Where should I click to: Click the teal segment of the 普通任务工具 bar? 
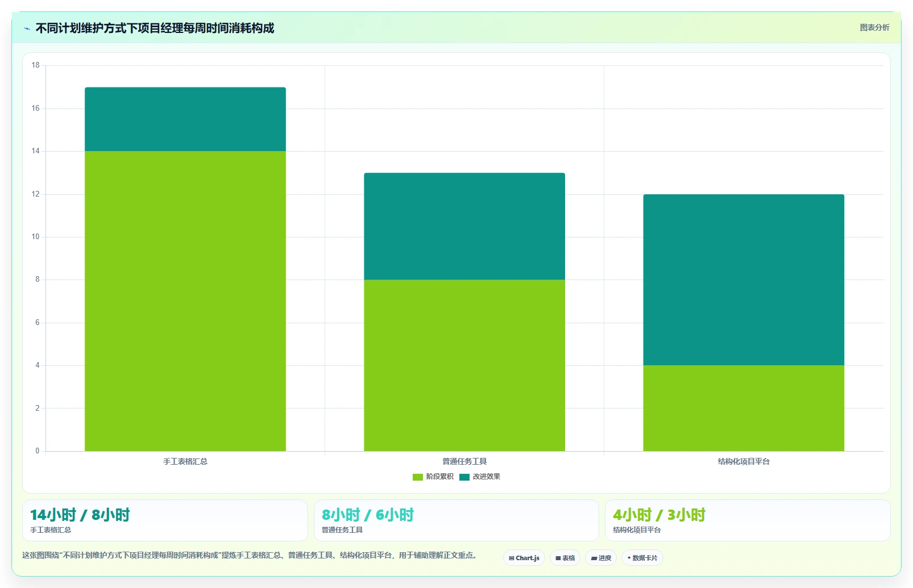[x=464, y=226]
